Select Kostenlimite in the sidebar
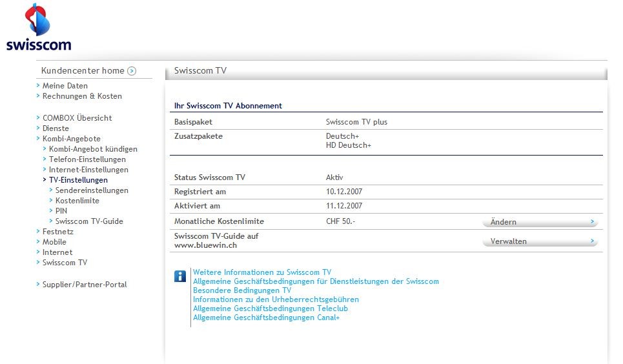Image resolution: width=623 pixels, height=364 pixels. pos(77,201)
